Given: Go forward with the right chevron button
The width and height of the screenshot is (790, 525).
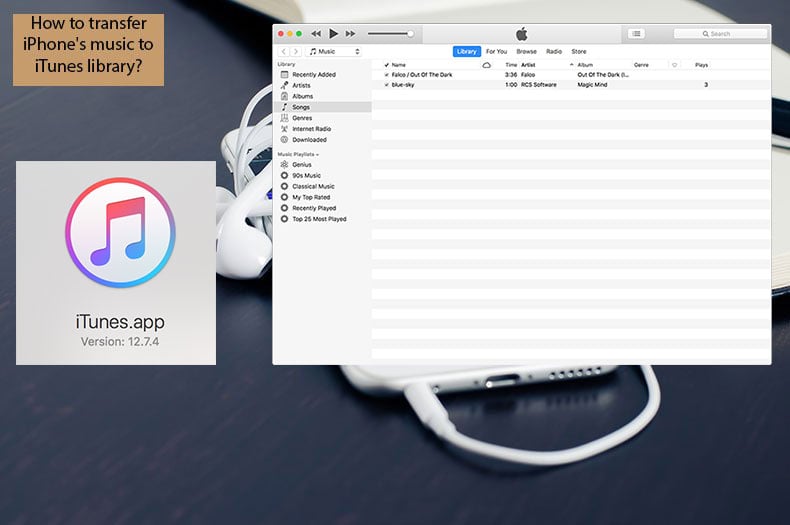Looking at the screenshot, I should coord(296,51).
